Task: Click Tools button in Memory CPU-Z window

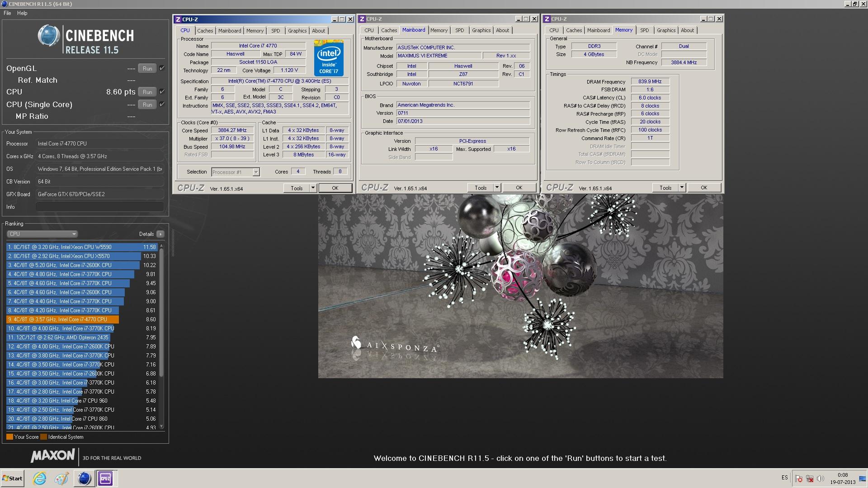Action: pos(665,188)
